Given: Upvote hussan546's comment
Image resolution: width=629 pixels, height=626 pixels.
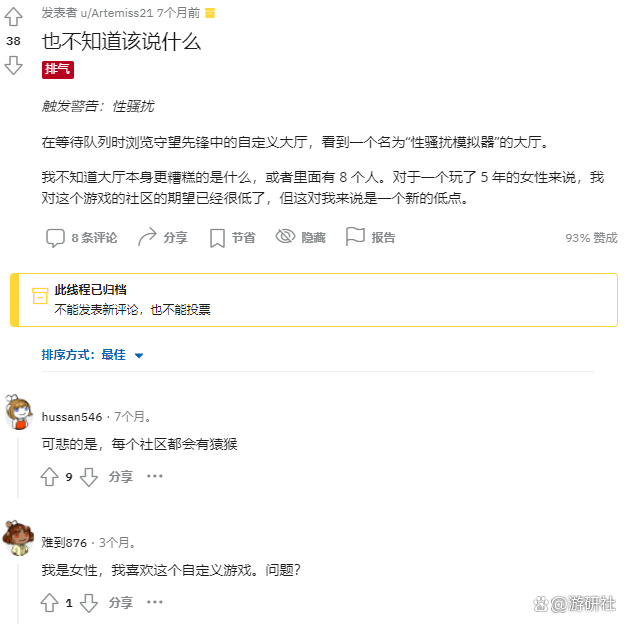Looking at the screenshot, I should 49,477.
